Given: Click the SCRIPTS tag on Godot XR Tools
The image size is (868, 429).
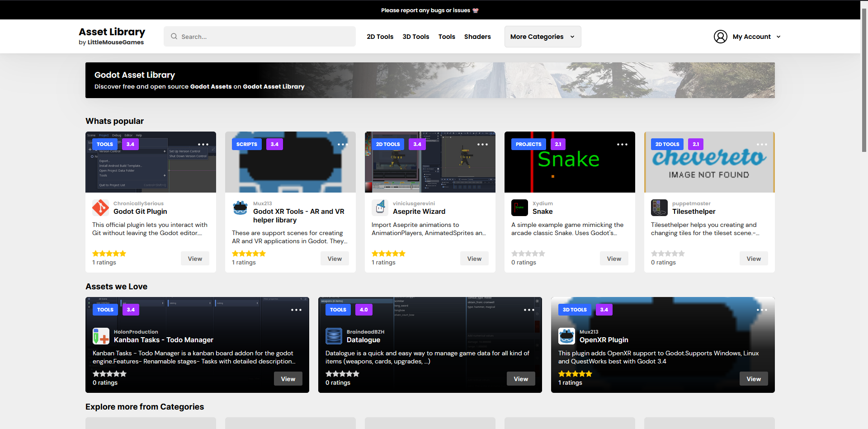Looking at the screenshot, I should coord(247,144).
